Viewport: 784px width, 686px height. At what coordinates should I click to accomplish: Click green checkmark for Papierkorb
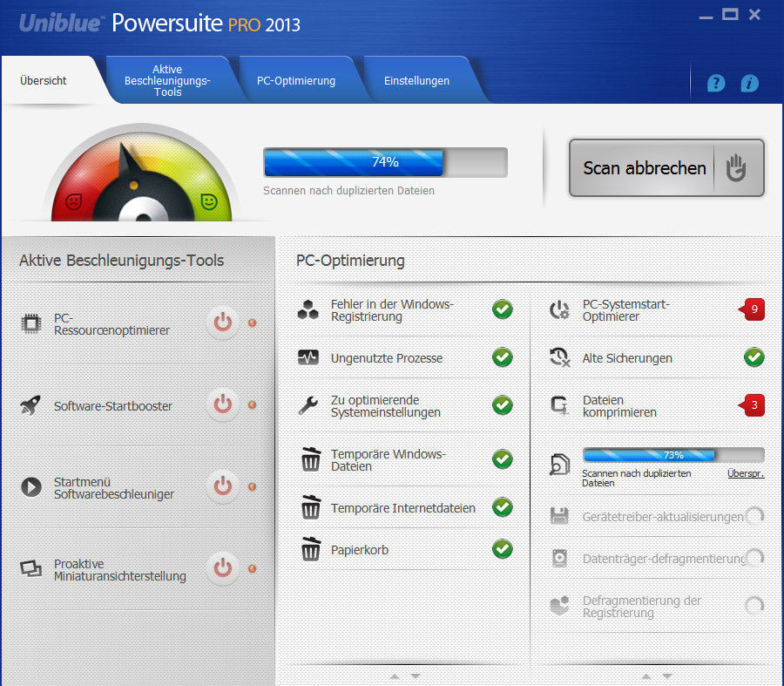point(503,549)
